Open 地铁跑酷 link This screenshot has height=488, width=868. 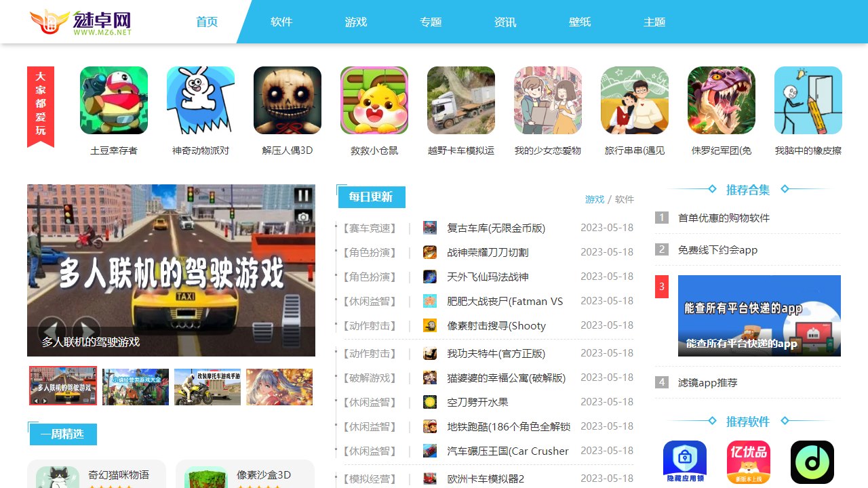509,426
